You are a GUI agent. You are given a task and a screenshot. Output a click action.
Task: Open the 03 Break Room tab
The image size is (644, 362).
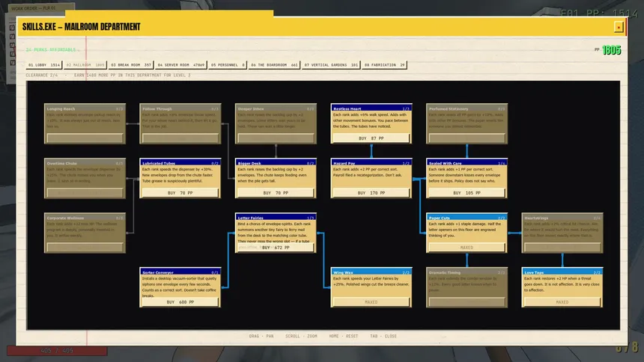[x=131, y=65]
